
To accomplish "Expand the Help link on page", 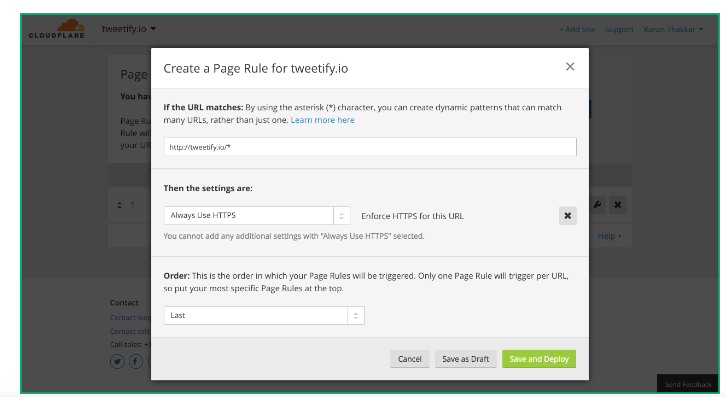I will 609,236.
